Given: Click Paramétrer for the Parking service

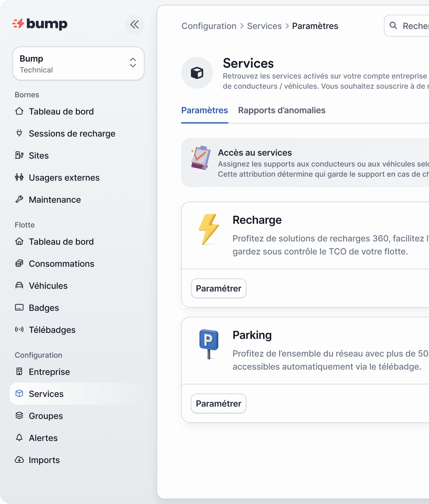Looking at the screenshot, I should click(218, 404).
